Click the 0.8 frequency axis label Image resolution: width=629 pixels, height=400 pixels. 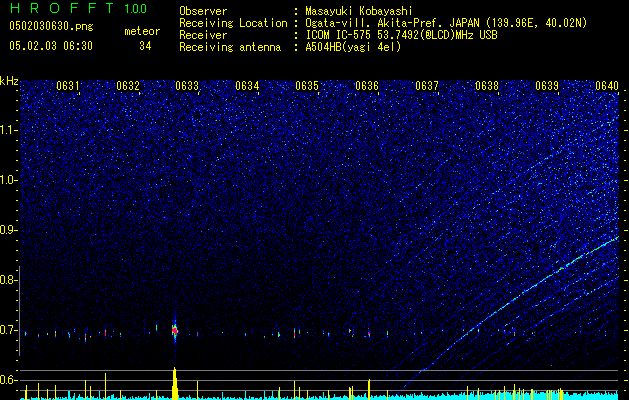coord(9,280)
